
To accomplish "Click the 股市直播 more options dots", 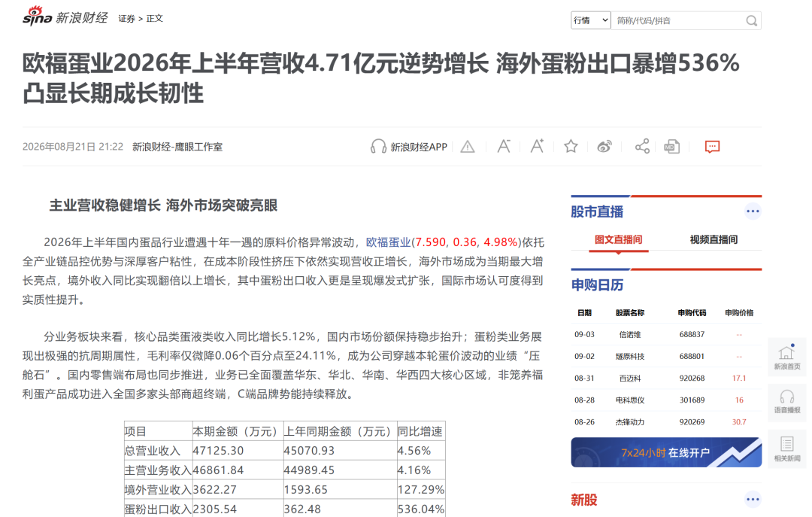I will 753,211.
